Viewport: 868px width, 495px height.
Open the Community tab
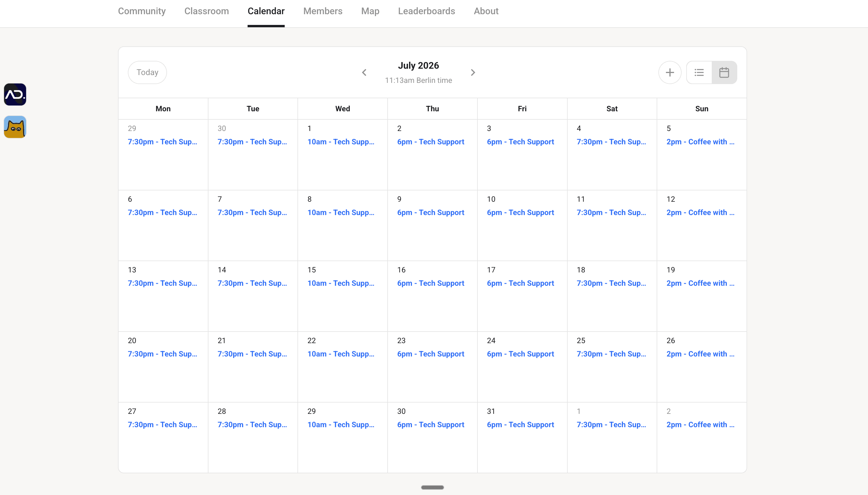(x=142, y=11)
